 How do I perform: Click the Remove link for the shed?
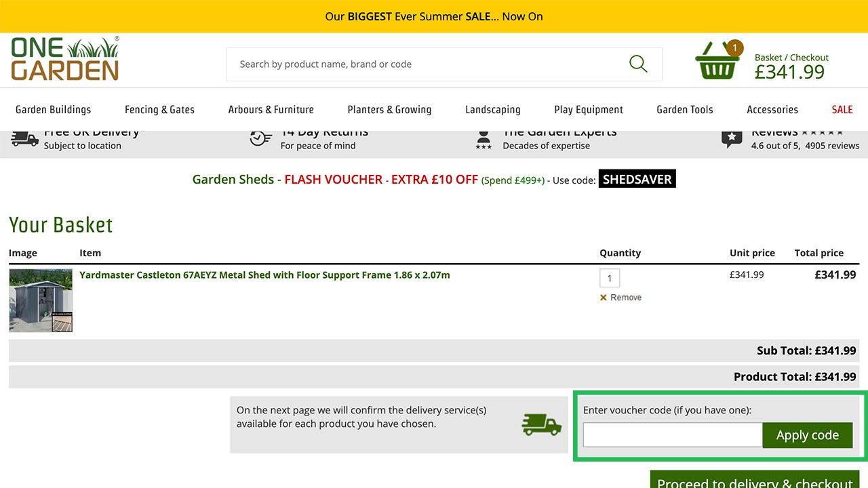[x=626, y=298]
